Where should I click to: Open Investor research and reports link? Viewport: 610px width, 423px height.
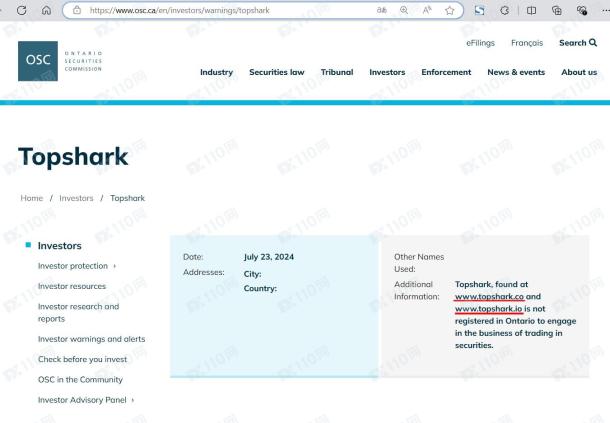coord(78,312)
